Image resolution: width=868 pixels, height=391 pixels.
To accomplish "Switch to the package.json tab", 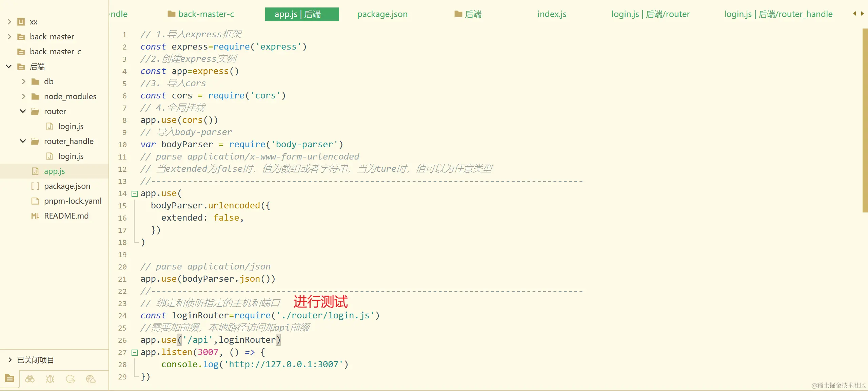I will tap(382, 14).
